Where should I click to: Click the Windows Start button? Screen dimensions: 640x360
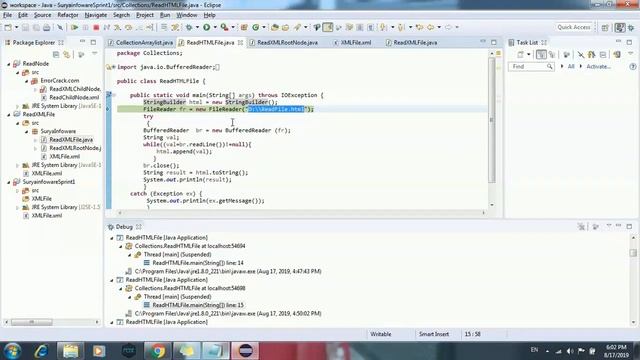[x=12, y=351]
